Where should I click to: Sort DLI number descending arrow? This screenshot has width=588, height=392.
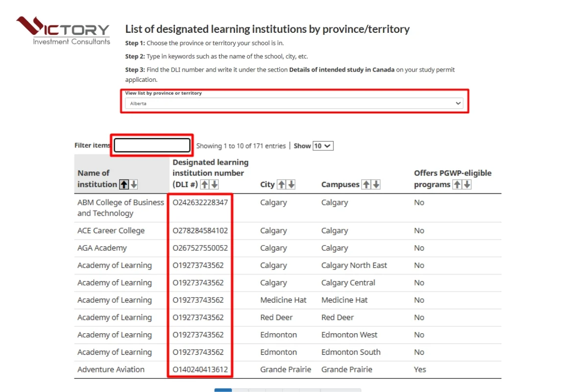[x=215, y=184]
